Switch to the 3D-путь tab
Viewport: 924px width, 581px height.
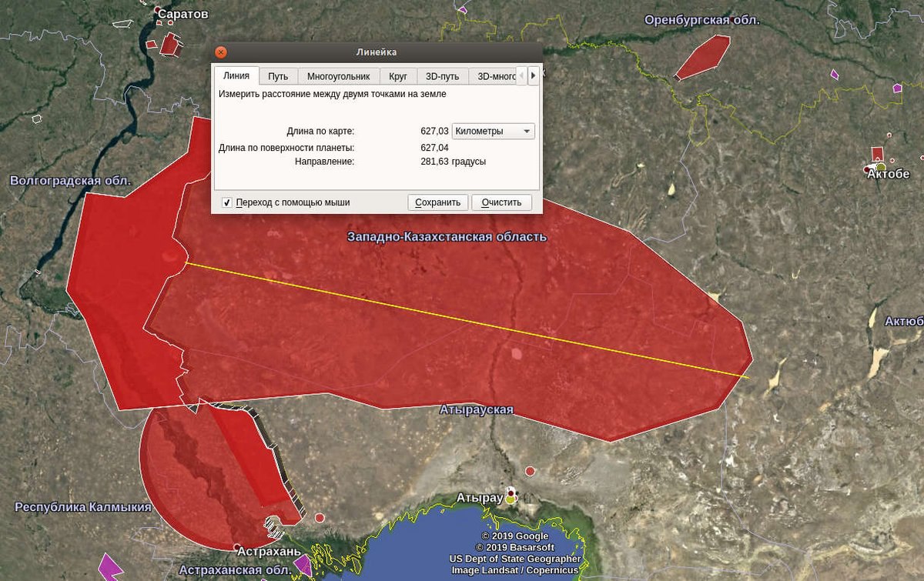(442, 76)
